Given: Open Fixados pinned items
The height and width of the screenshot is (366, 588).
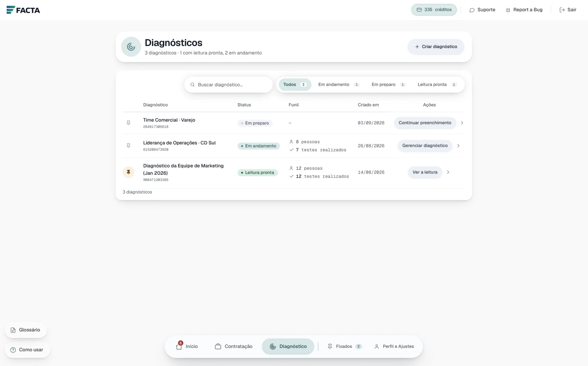Looking at the screenshot, I should pyautogui.click(x=344, y=347).
